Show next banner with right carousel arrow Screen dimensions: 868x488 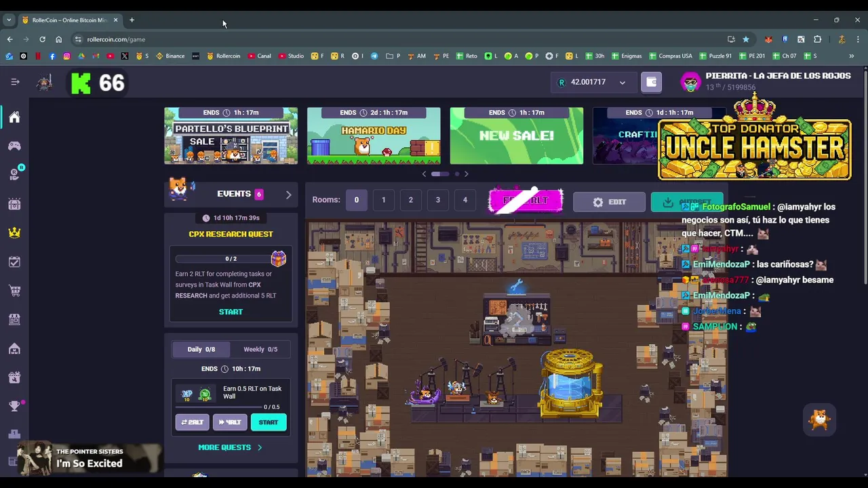point(466,174)
